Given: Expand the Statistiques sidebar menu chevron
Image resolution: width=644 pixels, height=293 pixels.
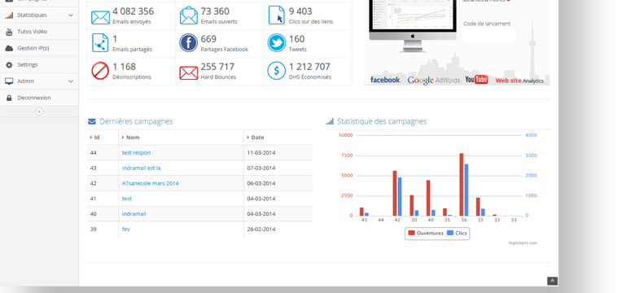Looking at the screenshot, I should coord(71,15).
